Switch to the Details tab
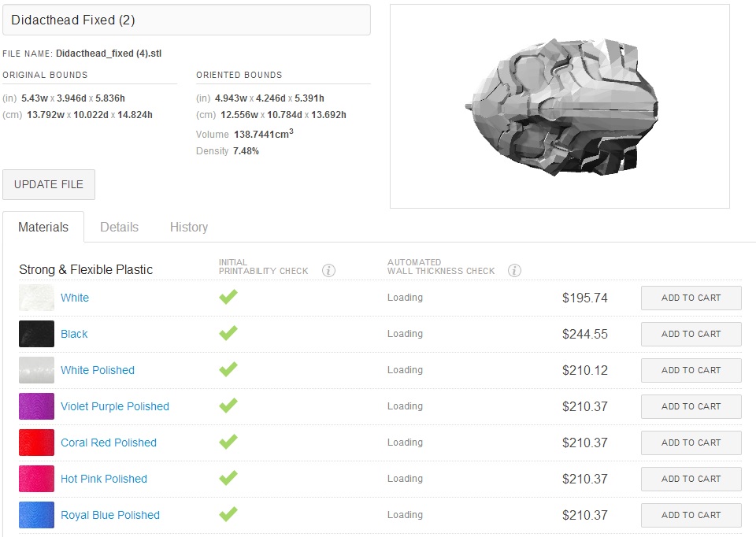Viewport: 756px width, 537px height. 119,227
